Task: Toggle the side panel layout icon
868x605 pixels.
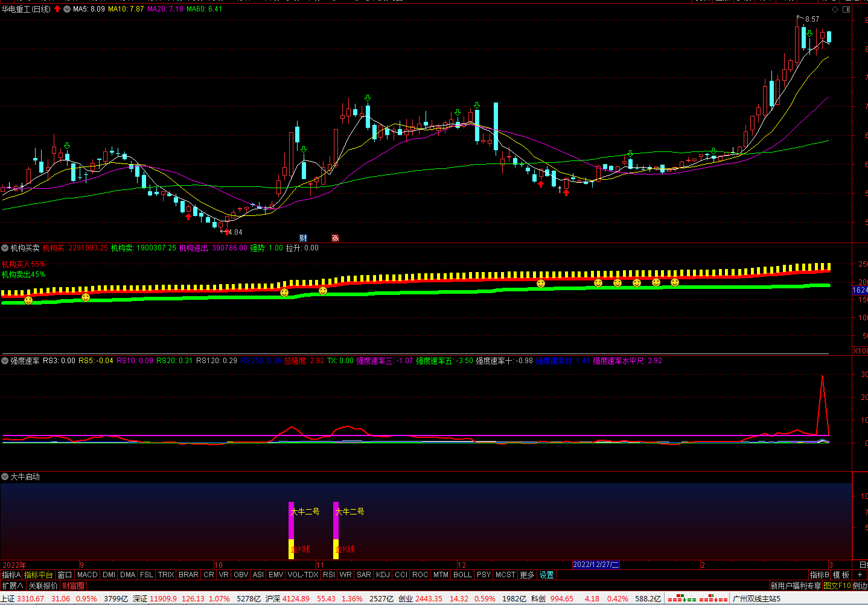Action: pyautogui.click(x=847, y=9)
